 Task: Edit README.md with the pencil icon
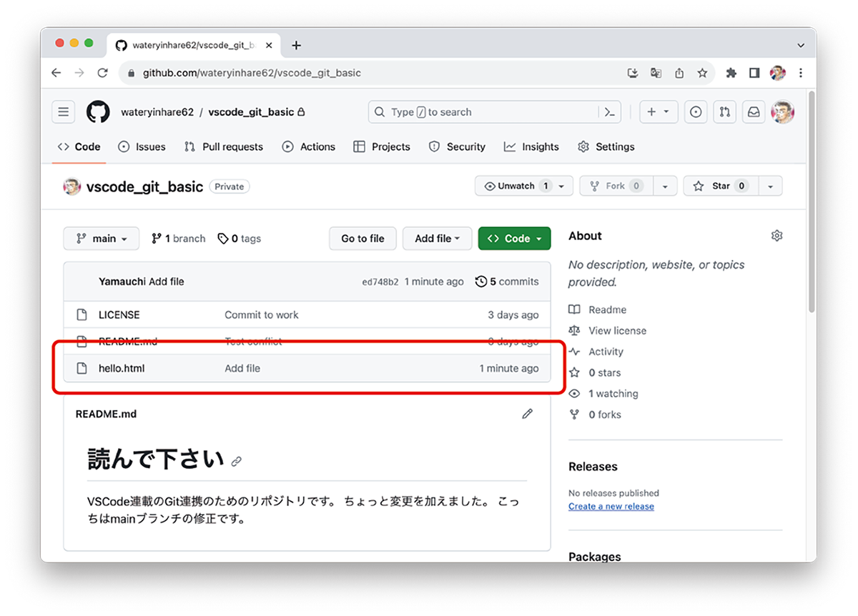[x=528, y=414]
